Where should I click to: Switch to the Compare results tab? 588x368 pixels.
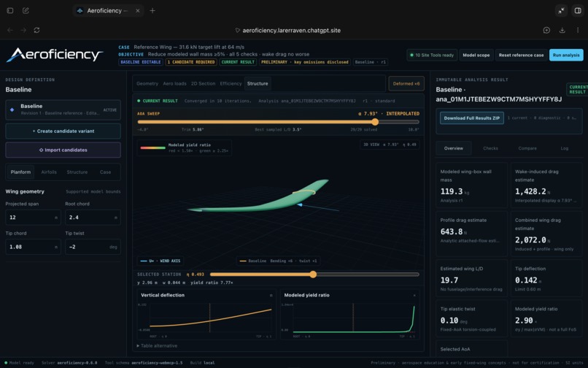coord(527,148)
